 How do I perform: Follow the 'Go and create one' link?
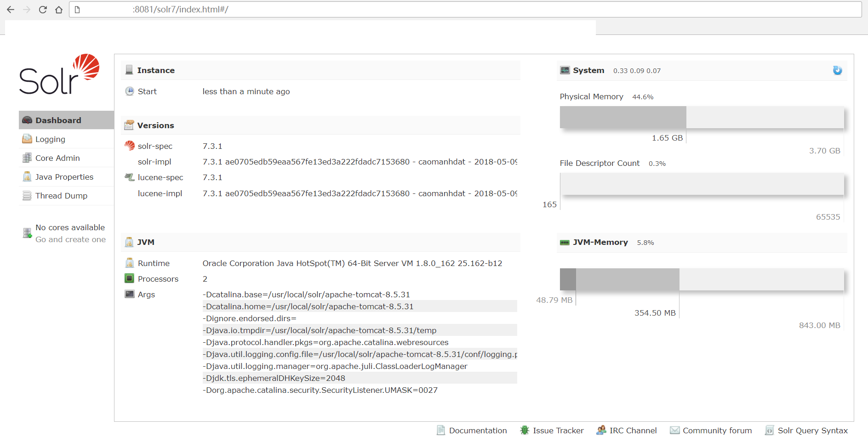point(70,239)
